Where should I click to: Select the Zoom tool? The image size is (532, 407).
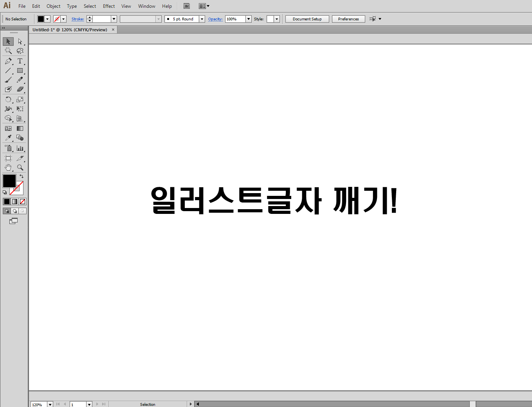(x=20, y=168)
